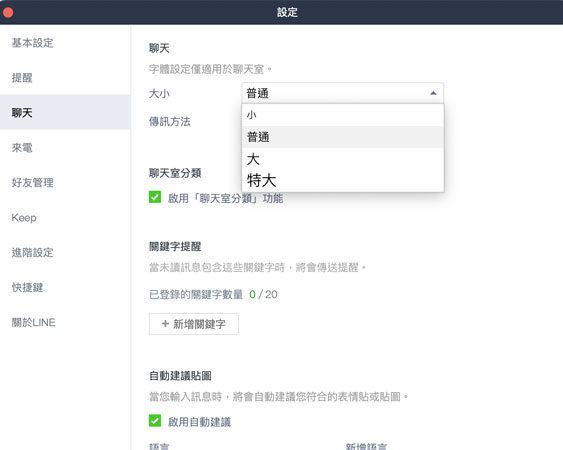
Task: Choose 大 font size option
Action: (x=343, y=159)
